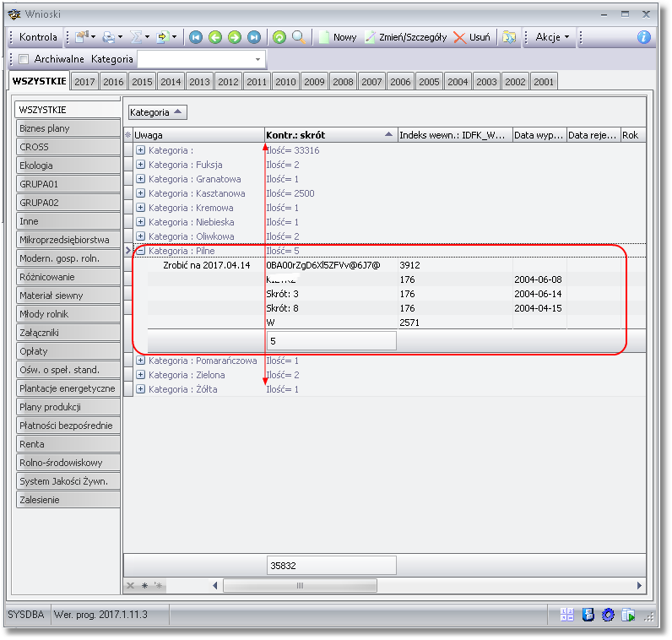Click the first toolbar document settings icon
The height and width of the screenshot is (640, 672).
[81, 37]
